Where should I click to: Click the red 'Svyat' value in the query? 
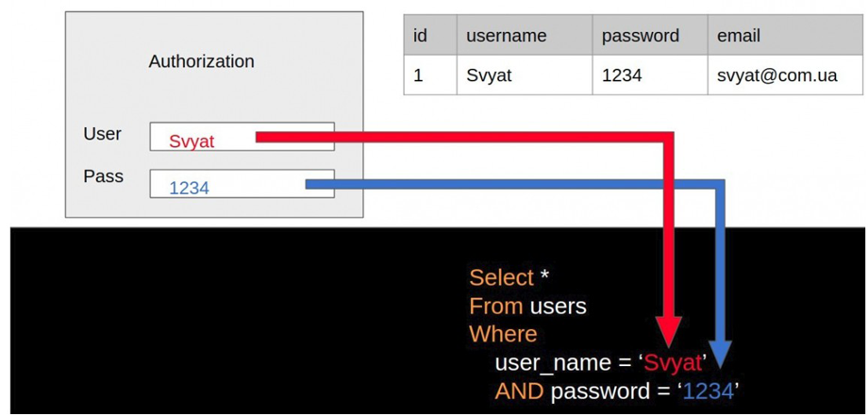click(x=673, y=362)
